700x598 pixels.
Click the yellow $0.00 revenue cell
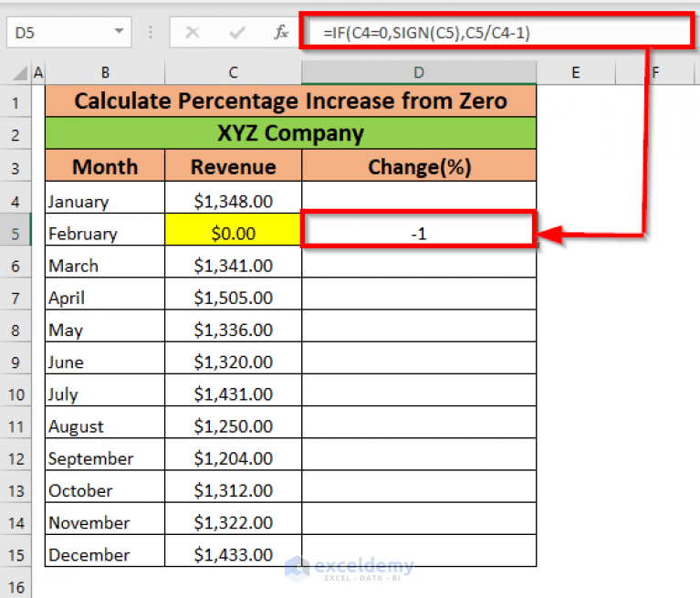[x=233, y=230]
